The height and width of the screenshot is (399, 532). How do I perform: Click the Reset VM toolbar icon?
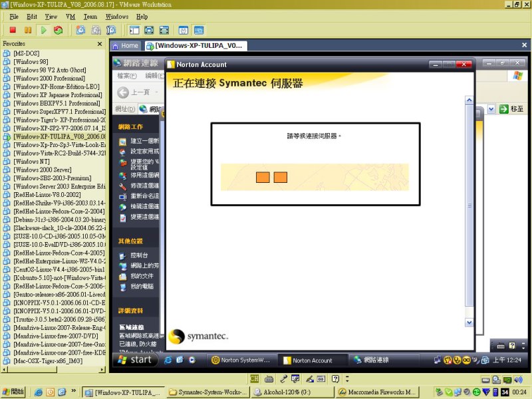pos(59,30)
